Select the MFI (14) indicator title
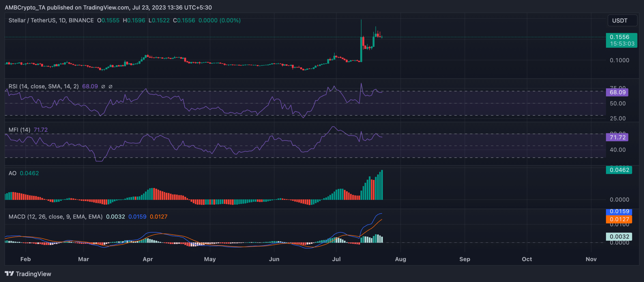644x282 pixels. (19, 130)
